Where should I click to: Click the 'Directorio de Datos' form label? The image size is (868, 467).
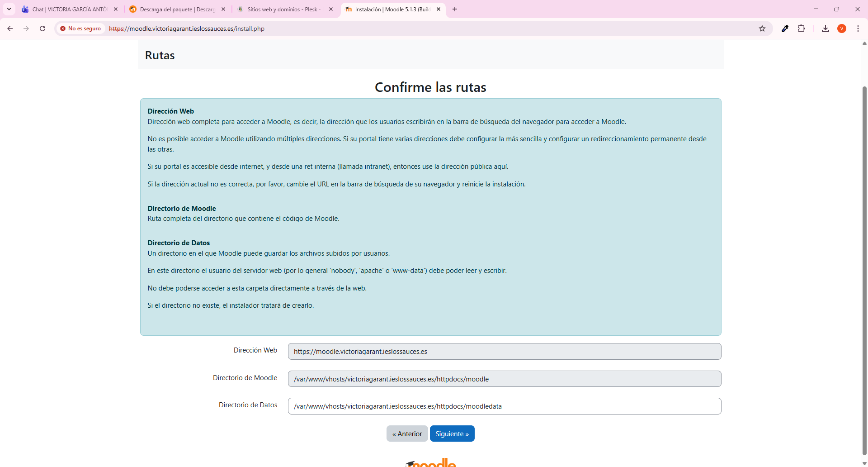click(248, 405)
